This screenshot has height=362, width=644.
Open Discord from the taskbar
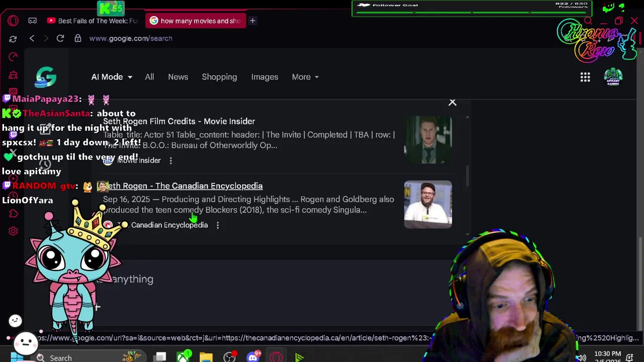pos(253,357)
